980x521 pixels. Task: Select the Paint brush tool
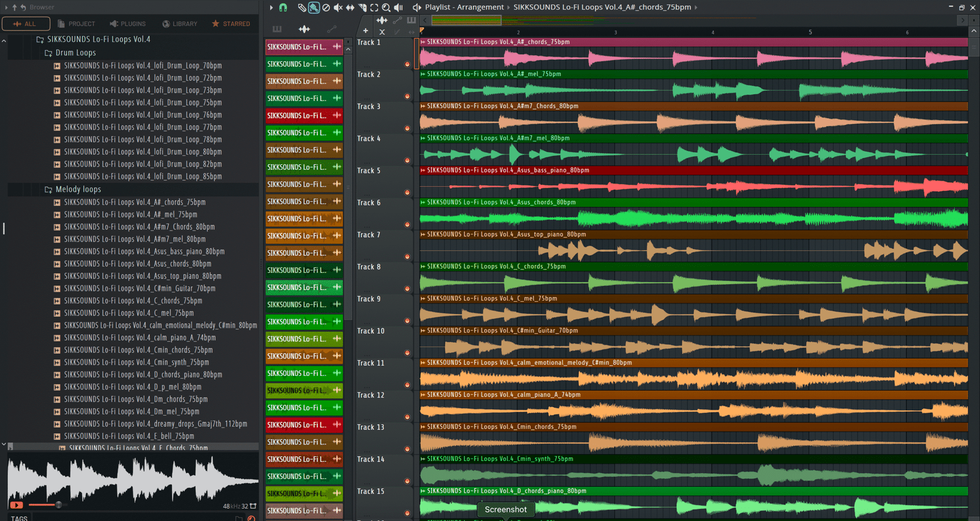[314, 7]
